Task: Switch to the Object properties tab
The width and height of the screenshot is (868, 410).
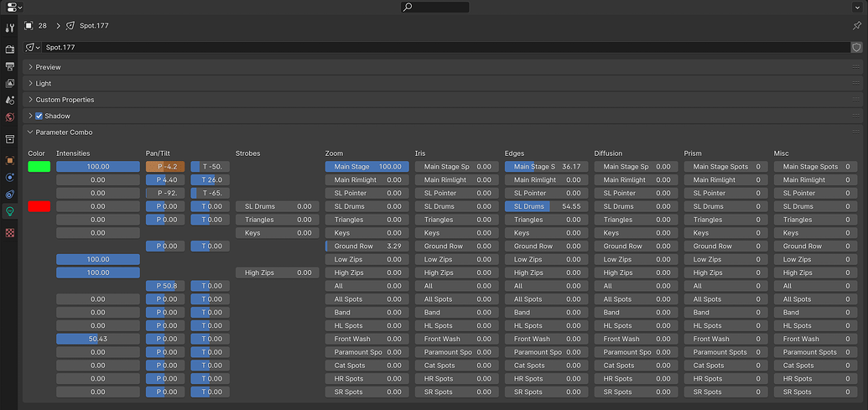Action: coord(9,160)
